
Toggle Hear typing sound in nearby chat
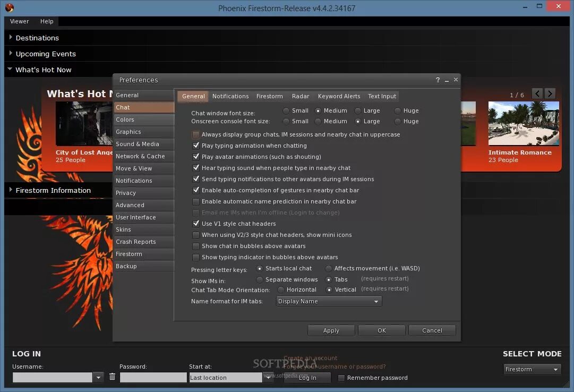pyautogui.click(x=196, y=168)
